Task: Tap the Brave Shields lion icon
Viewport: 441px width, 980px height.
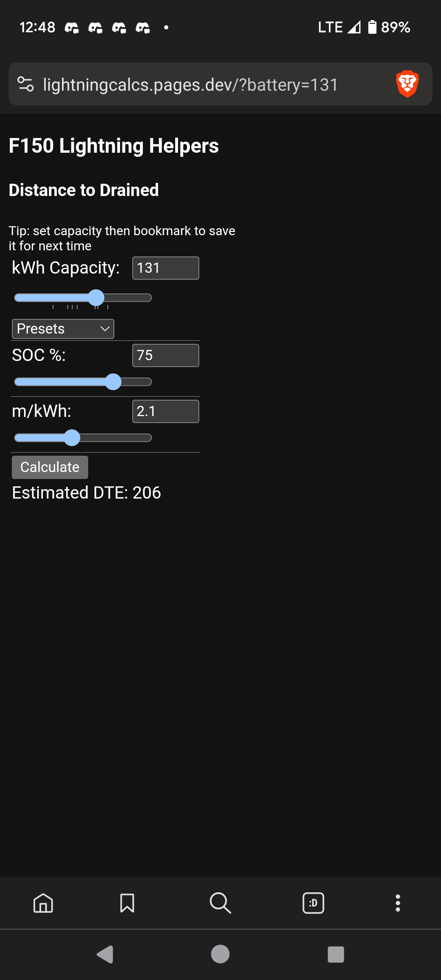Action: point(407,84)
